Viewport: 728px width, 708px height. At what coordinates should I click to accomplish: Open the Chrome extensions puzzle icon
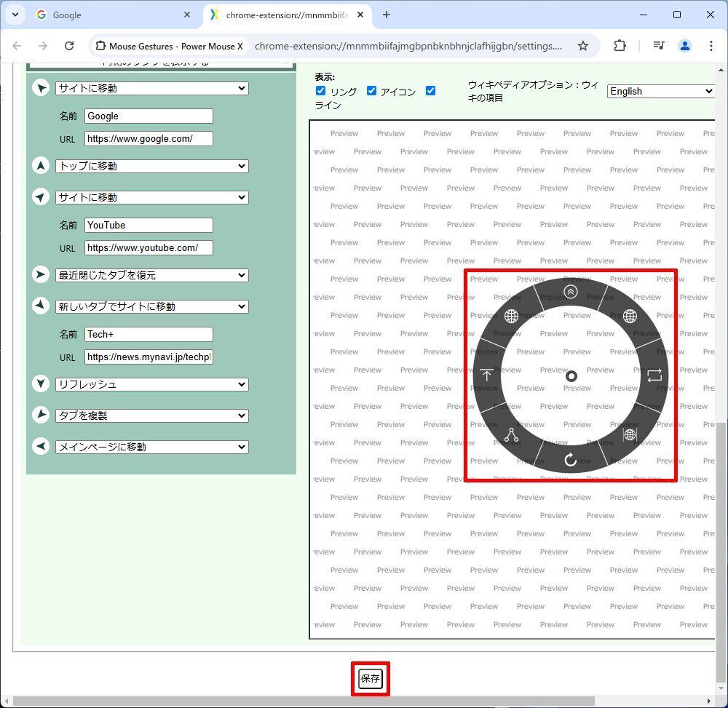[620, 46]
